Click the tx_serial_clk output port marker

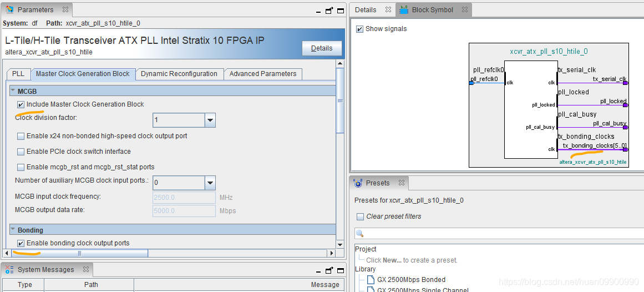pos(625,83)
